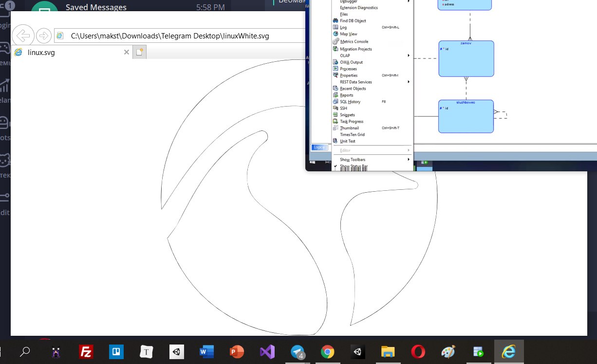Select the linux.svg browser tab
Viewport: 597px width, 364px height.
tap(71, 52)
